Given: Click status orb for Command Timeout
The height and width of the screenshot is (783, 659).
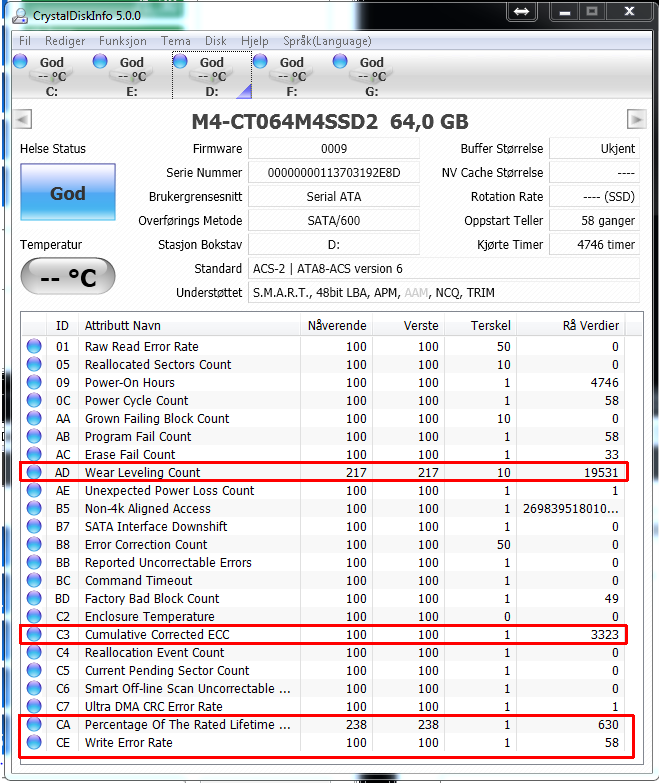Looking at the screenshot, I should (34, 580).
